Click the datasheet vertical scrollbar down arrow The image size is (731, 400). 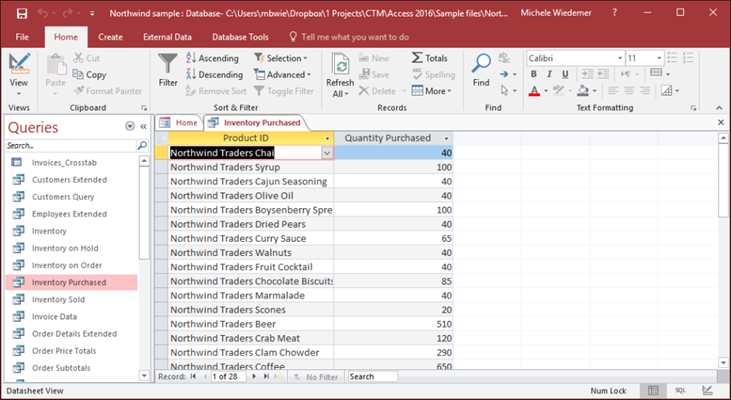[x=723, y=362]
